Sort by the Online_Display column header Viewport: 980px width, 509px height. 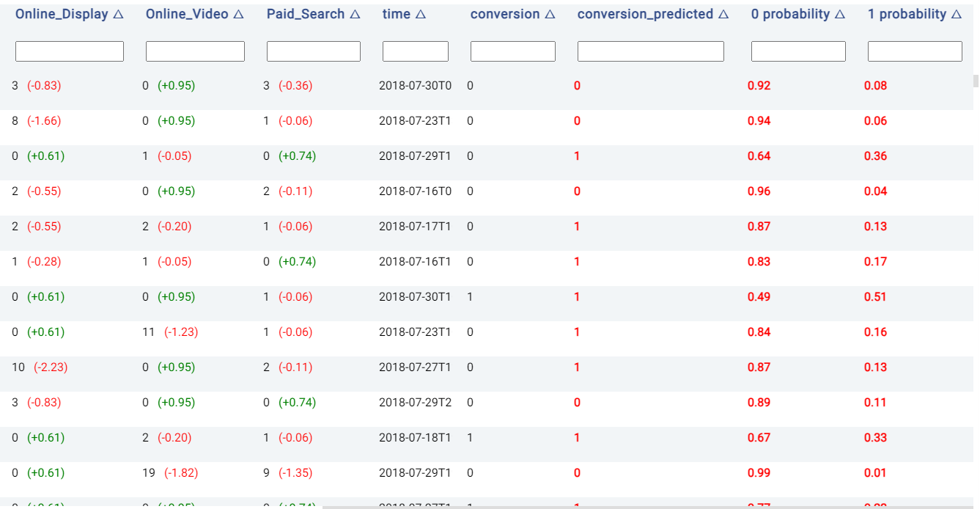[69, 15]
